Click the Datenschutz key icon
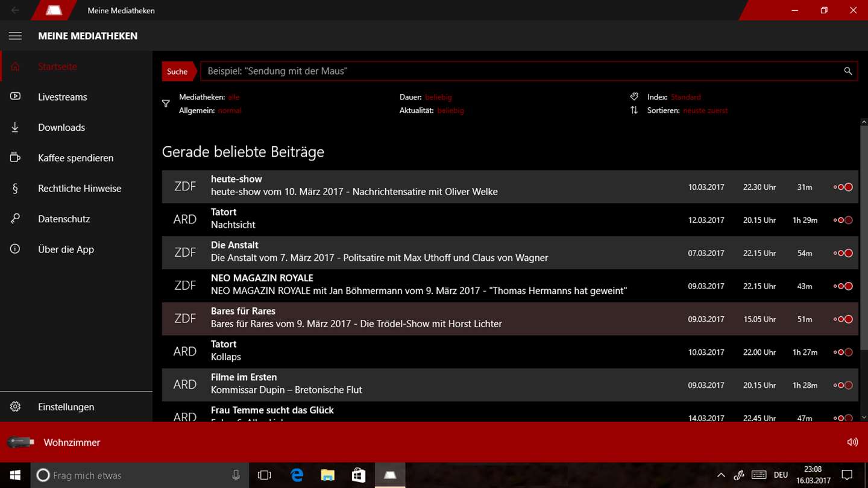 click(15, 219)
